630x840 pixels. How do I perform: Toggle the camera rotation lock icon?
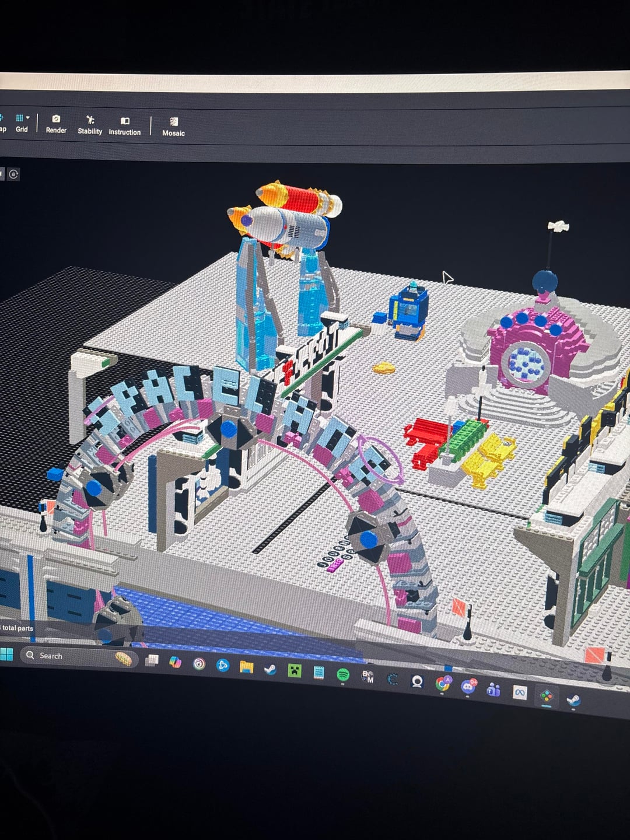(x=13, y=174)
